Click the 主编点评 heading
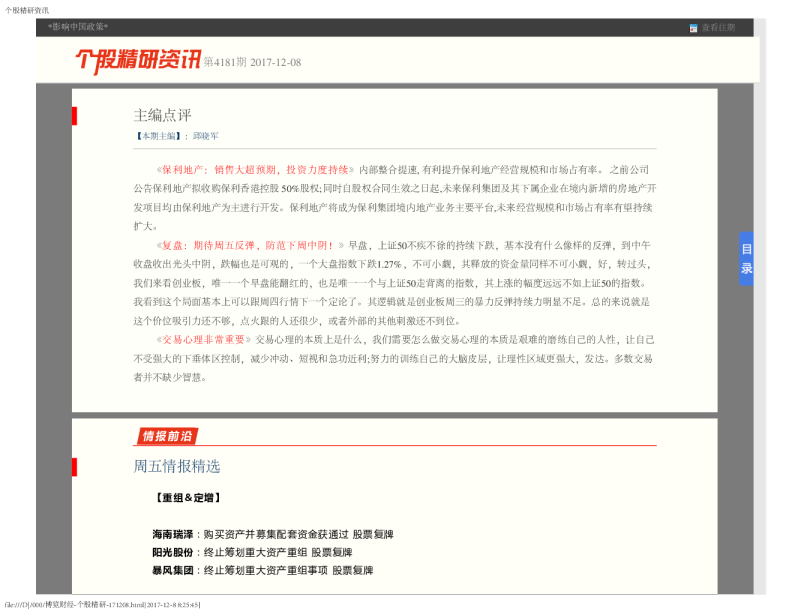The width and height of the screenshot is (792, 612). click(162, 115)
